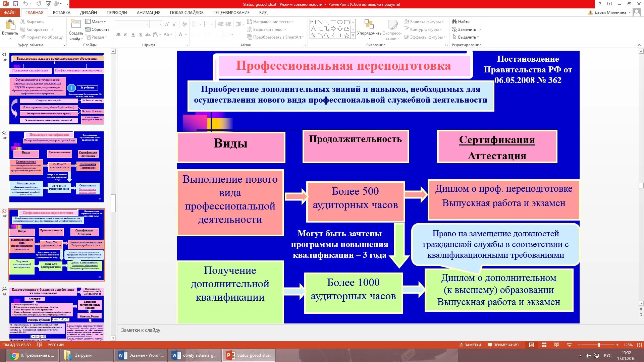Adjust the zoom slider handle

(599, 345)
